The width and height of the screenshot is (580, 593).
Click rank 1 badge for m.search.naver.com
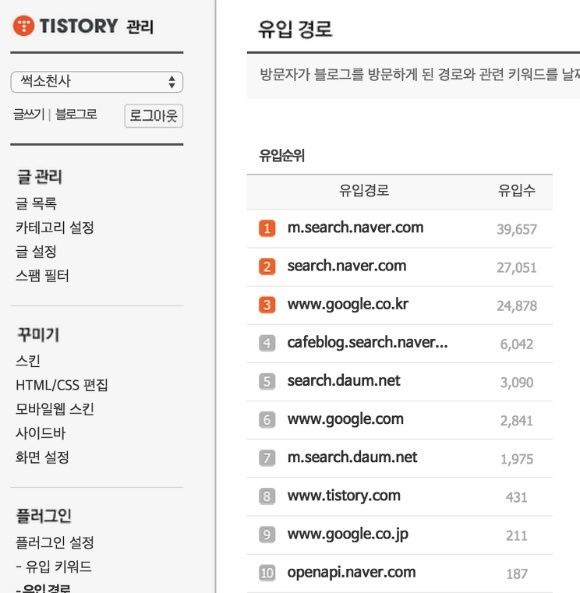coord(267,228)
